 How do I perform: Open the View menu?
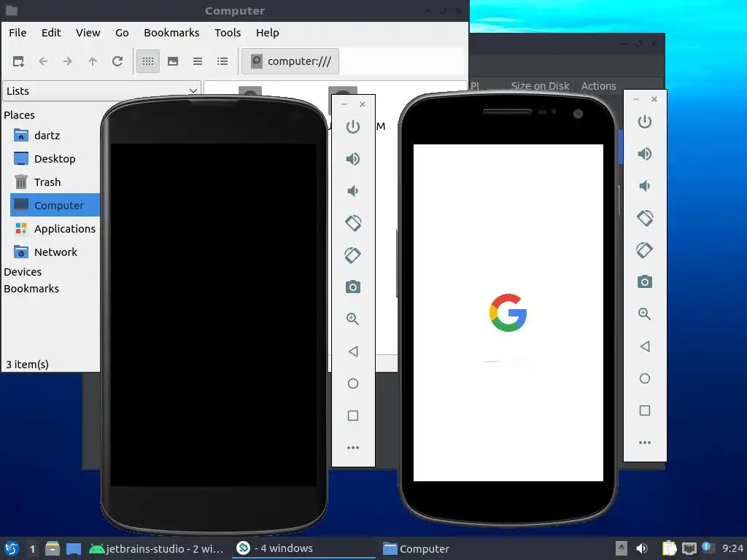(88, 33)
